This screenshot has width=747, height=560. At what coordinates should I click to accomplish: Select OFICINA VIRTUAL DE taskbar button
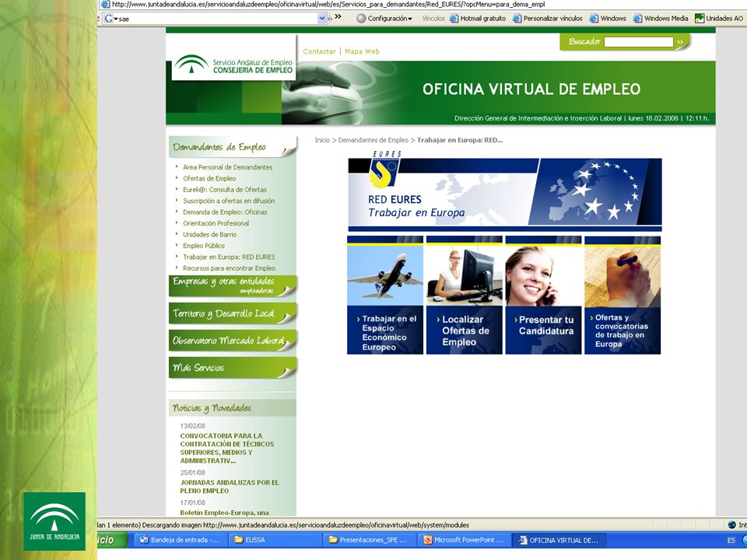click(x=560, y=540)
